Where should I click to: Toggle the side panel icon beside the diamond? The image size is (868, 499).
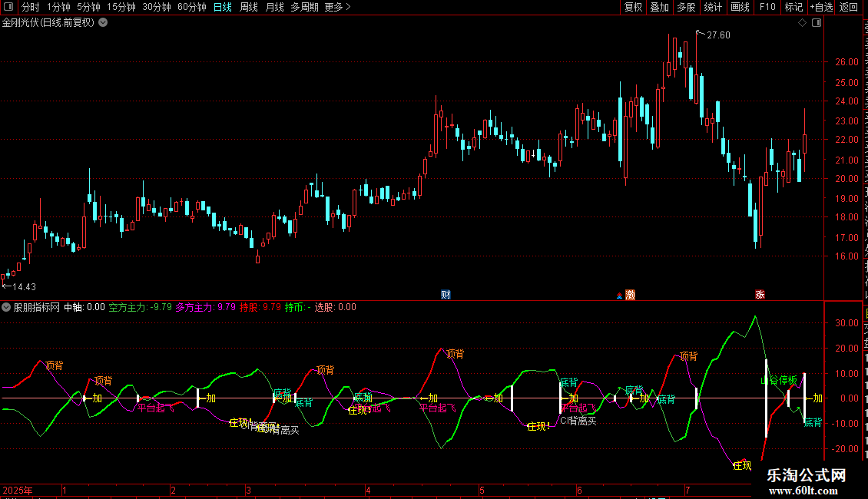pos(817,23)
